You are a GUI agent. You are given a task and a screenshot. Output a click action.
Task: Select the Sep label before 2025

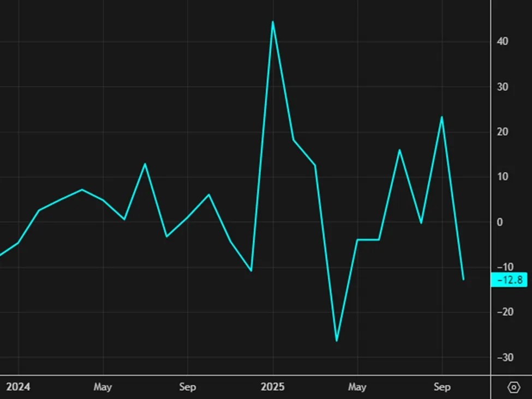click(x=187, y=387)
